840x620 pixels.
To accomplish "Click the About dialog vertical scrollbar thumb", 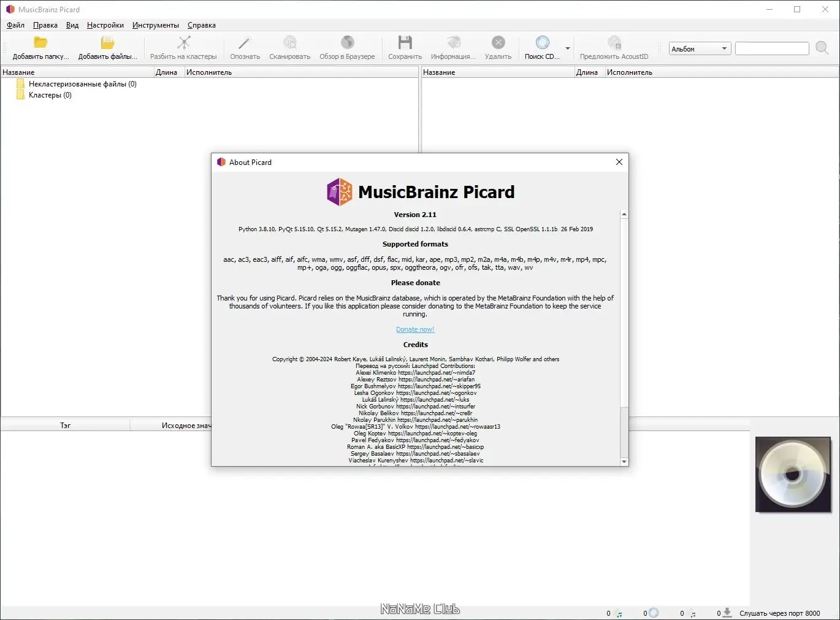I will click(x=624, y=313).
